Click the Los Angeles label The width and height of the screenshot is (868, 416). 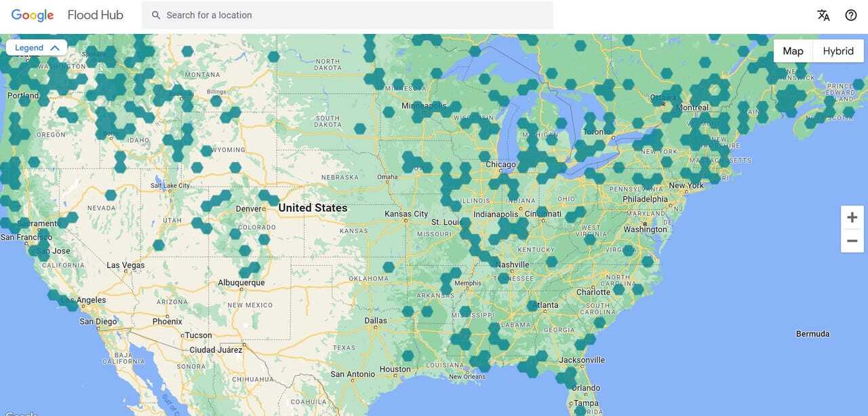tap(83, 300)
